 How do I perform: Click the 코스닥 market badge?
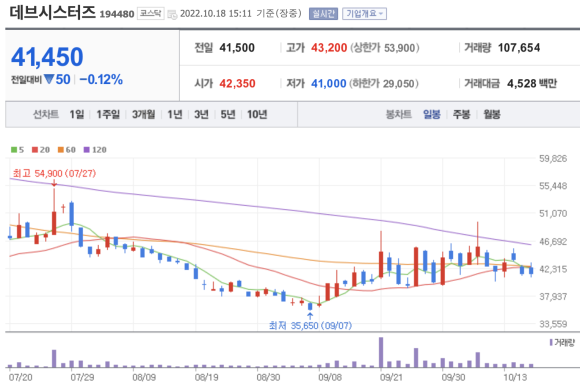point(151,14)
